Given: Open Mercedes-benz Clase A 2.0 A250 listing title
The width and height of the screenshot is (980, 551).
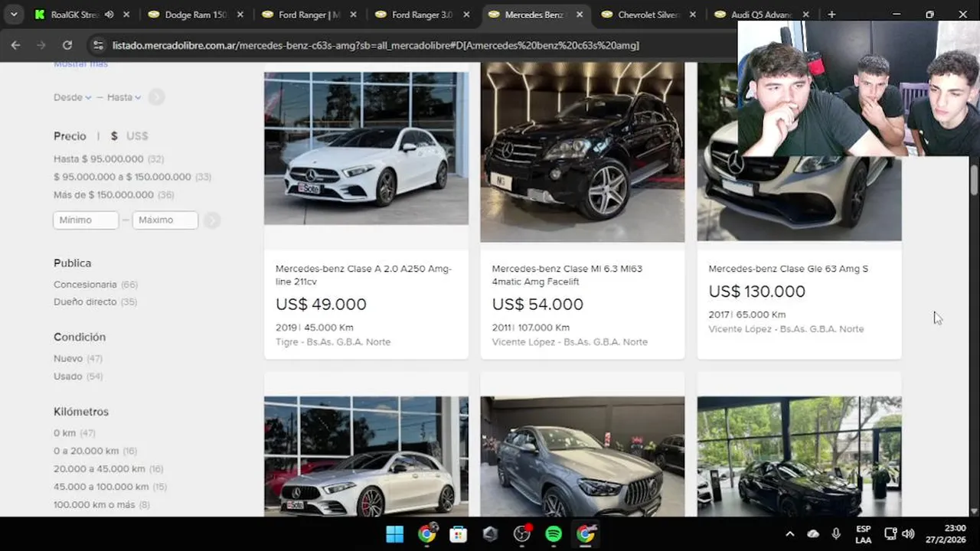Looking at the screenshot, I should (364, 275).
